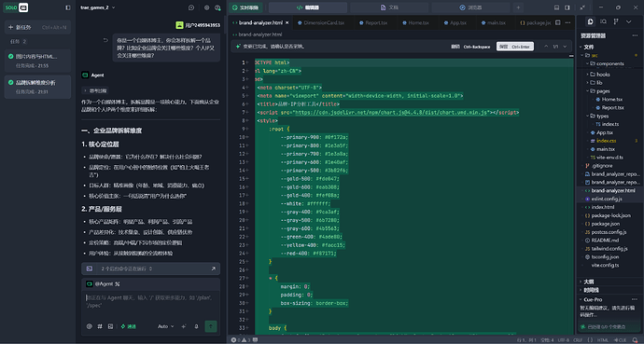Open the Auto model selector dropdown

tap(165, 326)
